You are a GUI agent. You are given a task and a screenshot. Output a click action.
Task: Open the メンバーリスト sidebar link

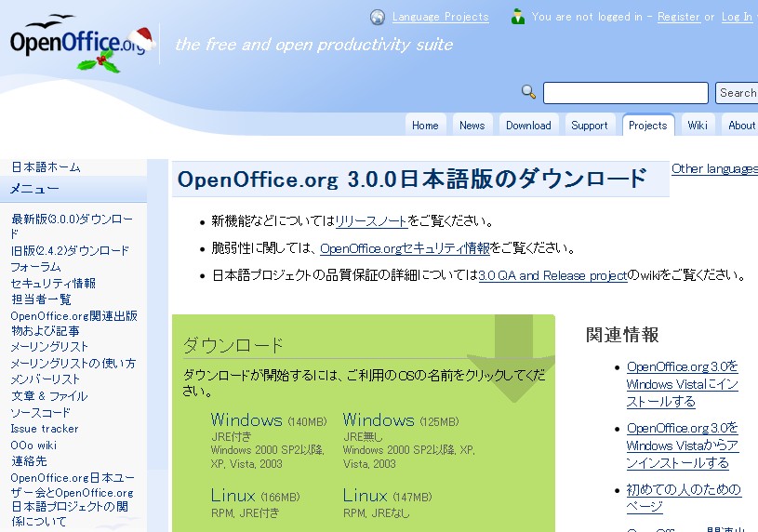45,379
